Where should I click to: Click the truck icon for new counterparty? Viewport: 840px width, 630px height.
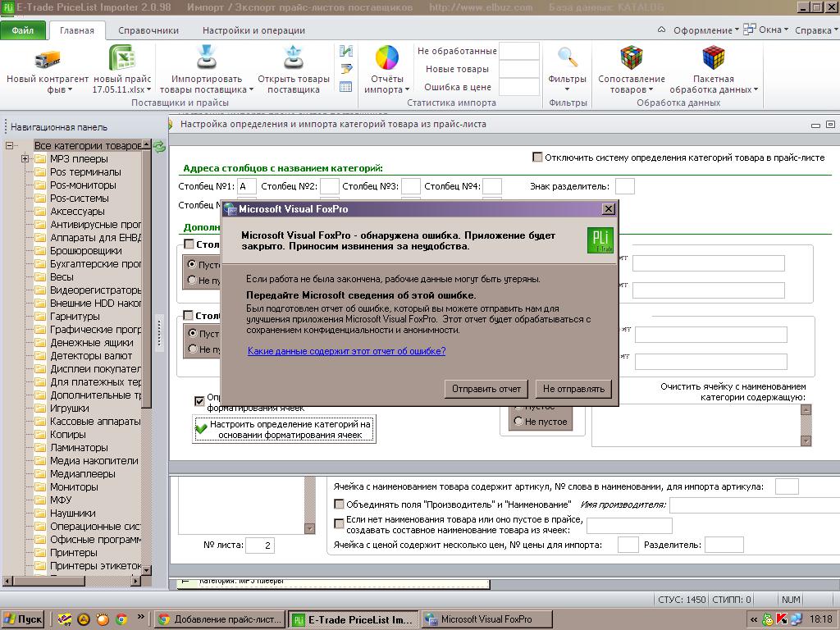coord(47,58)
